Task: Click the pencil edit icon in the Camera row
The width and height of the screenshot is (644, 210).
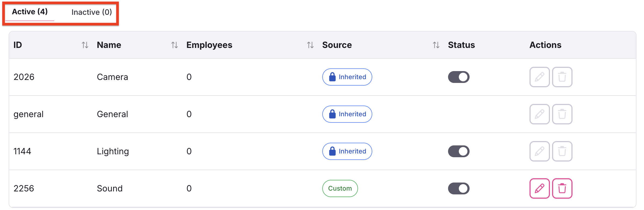Action: (539, 77)
